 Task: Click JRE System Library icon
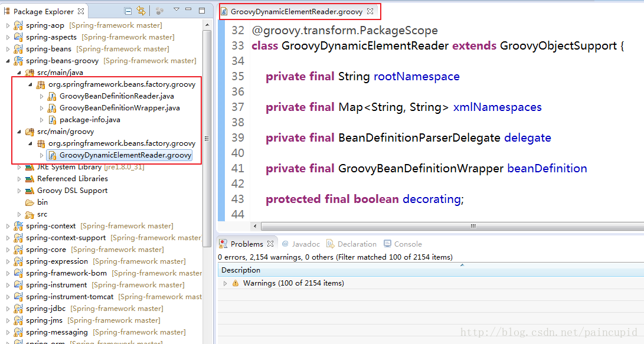click(x=30, y=168)
